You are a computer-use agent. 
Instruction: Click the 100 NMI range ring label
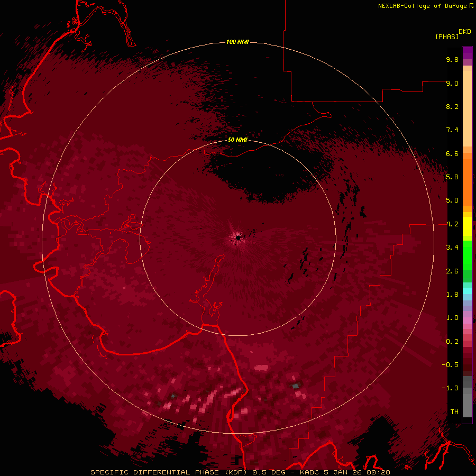[237, 42]
